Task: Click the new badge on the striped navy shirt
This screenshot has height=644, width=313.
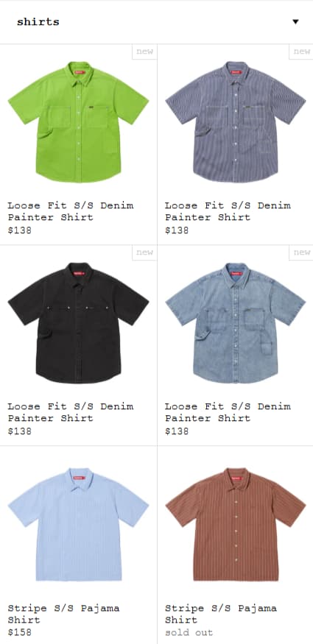Action: point(301,52)
